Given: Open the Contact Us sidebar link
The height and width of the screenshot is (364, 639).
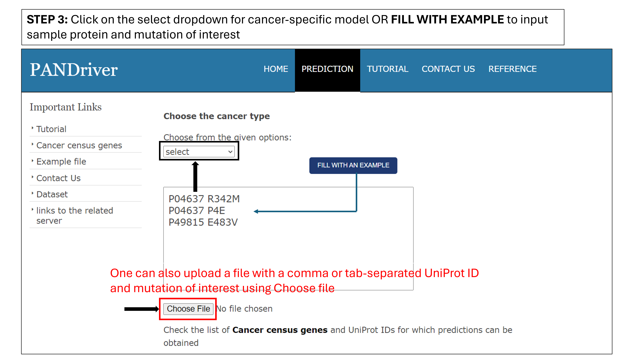Looking at the screenshot, I should pos(58,178).
